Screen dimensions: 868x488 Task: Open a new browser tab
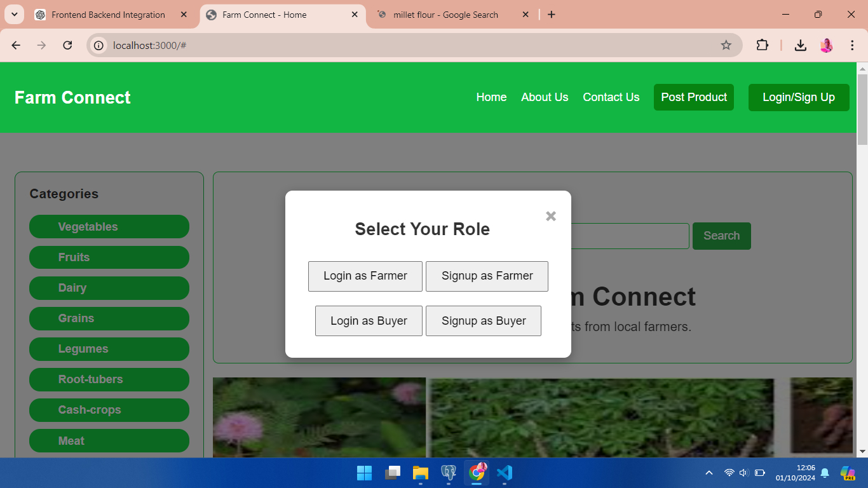pos(551,15)
